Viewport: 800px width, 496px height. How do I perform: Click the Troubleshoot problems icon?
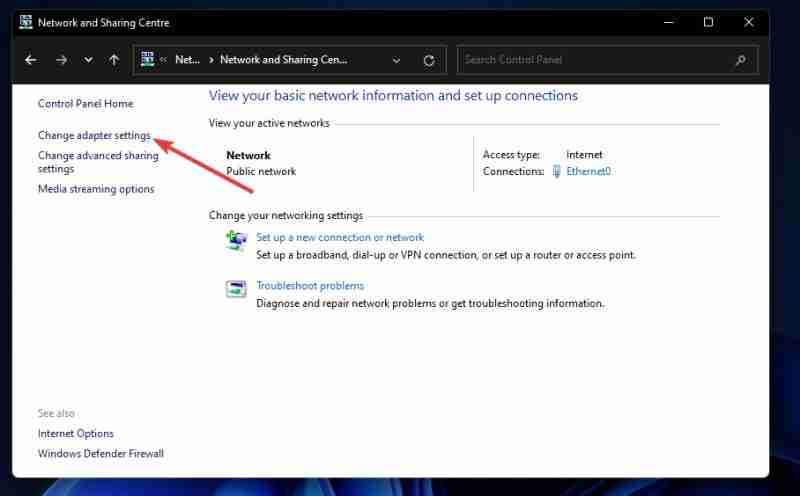coord(236,289)
